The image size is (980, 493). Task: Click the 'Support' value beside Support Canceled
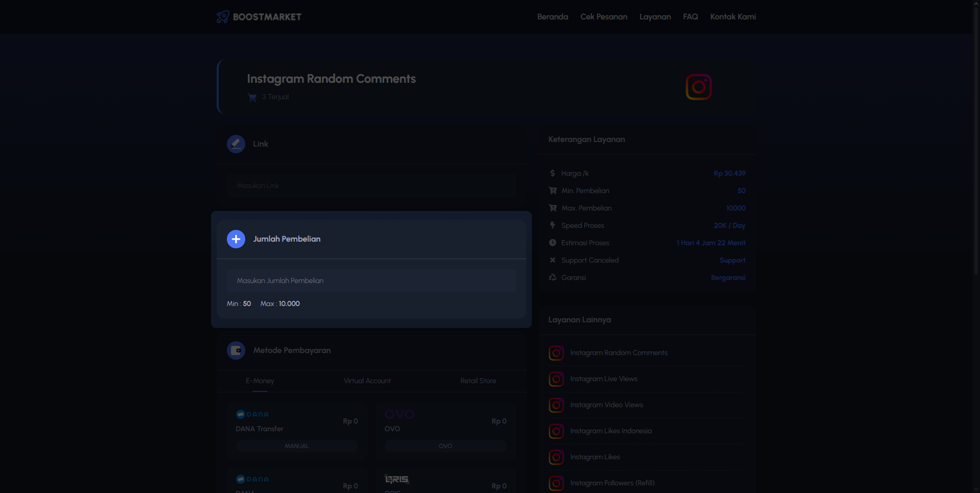tap(732, 260)
